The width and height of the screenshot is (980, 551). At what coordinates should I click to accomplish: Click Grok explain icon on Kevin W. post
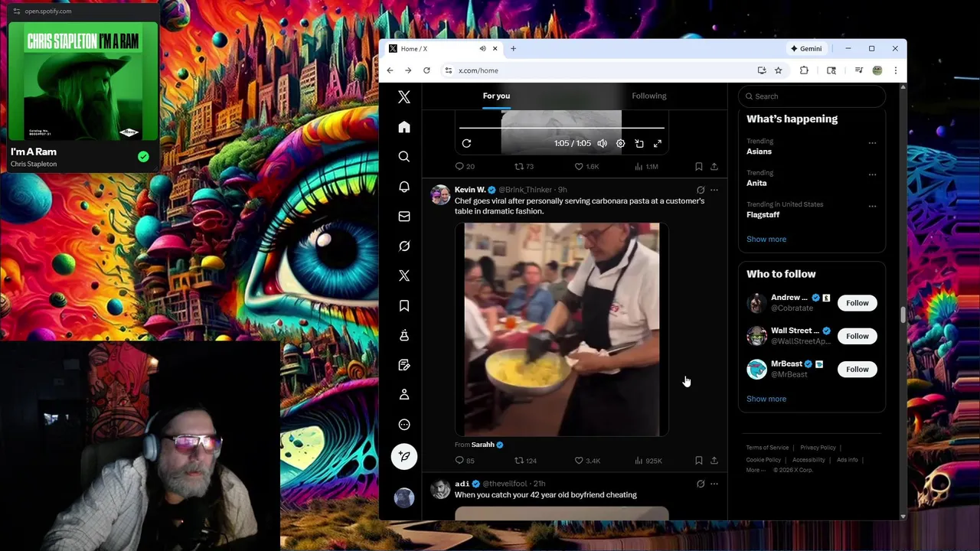tap(701, 190)
